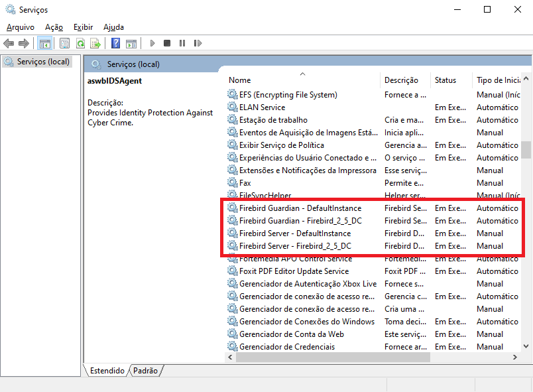Image resolution: width=533 pixels, height=392 pixels.
Task: Open the blue Help question mark icon
Action: 115,43
